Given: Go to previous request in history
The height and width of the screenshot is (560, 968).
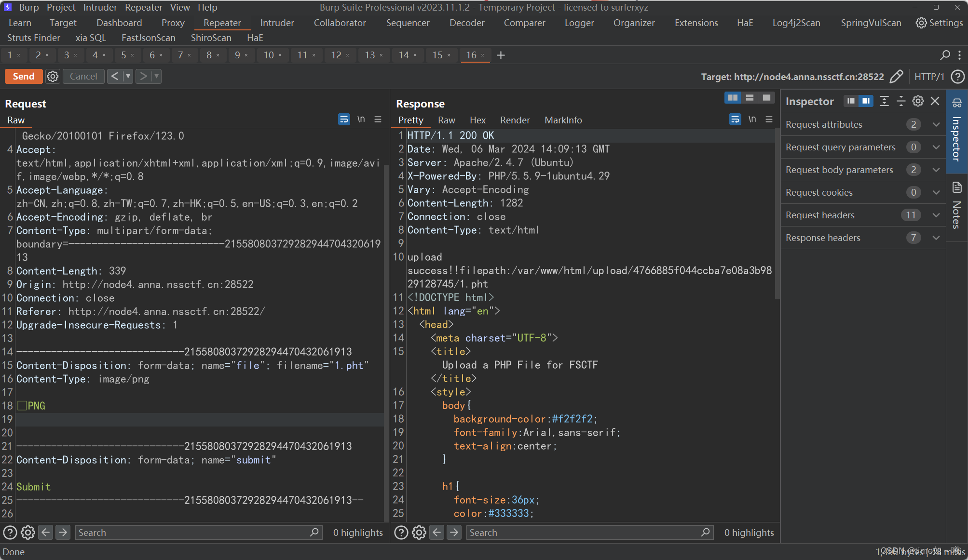Looking at the screenshot, I should click(115, 76).
